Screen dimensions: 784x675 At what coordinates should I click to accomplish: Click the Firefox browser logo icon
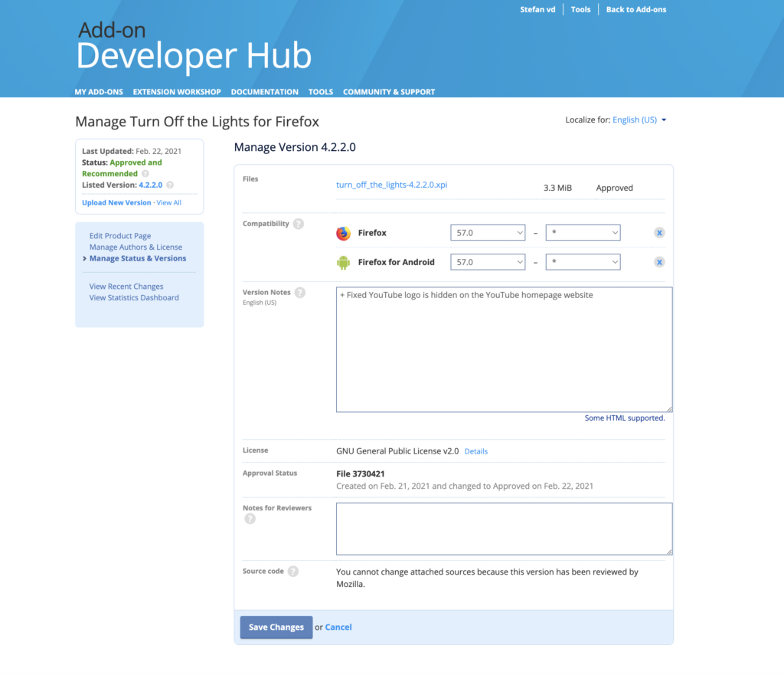tap(343, 233)
